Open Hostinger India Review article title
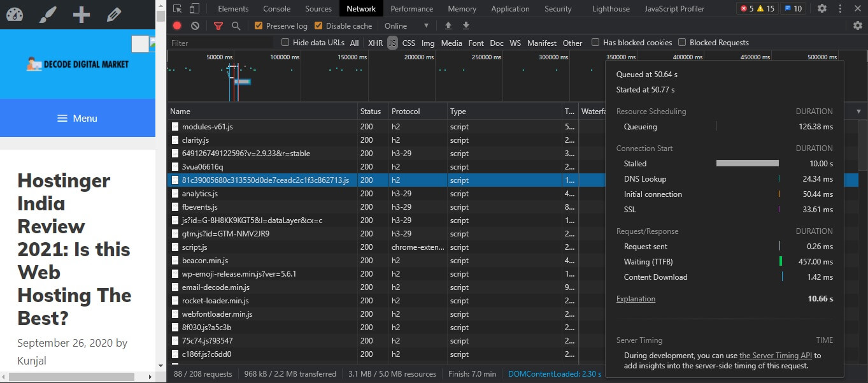This screenshot has height=383, width=868. point(75,249)
